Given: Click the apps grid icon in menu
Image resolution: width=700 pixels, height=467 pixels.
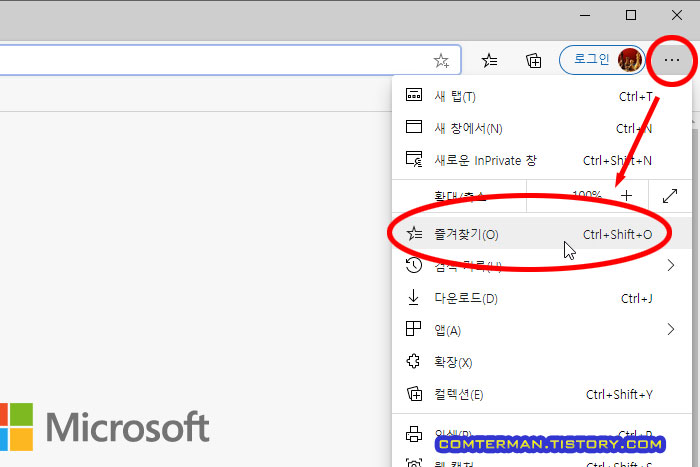Looking at the screenshot, I should click(x=413, y=329).
